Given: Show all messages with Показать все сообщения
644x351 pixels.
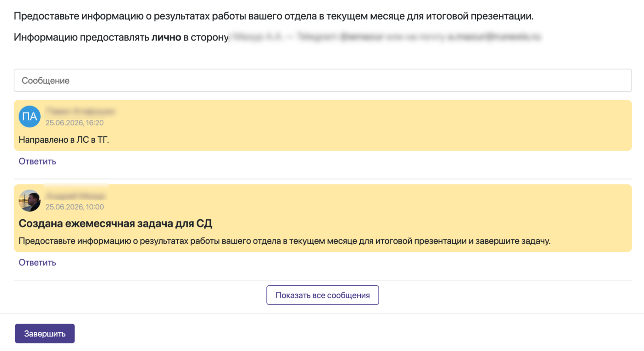Looking at the screenshot, I should pyautogui.click(x=323, y=295).
